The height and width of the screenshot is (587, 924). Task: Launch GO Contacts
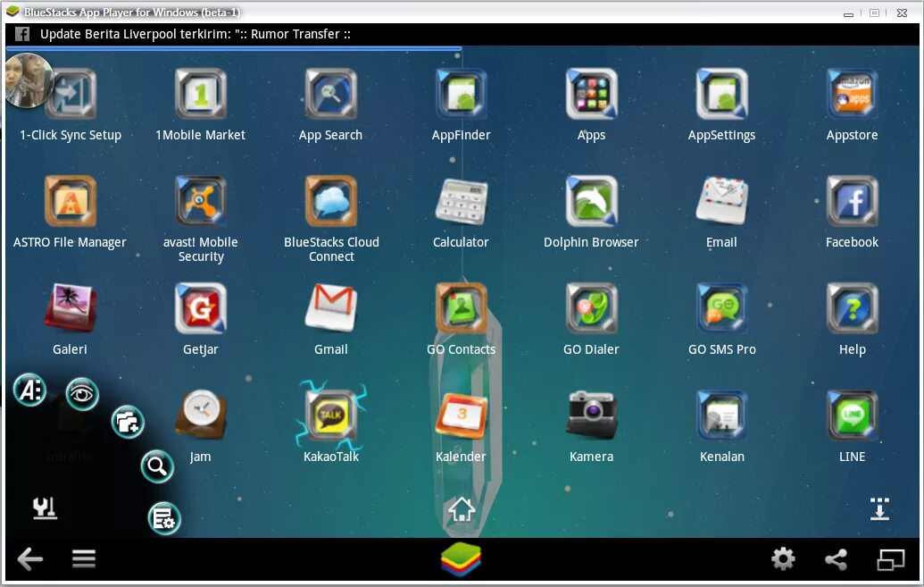[x=462, y=308]
